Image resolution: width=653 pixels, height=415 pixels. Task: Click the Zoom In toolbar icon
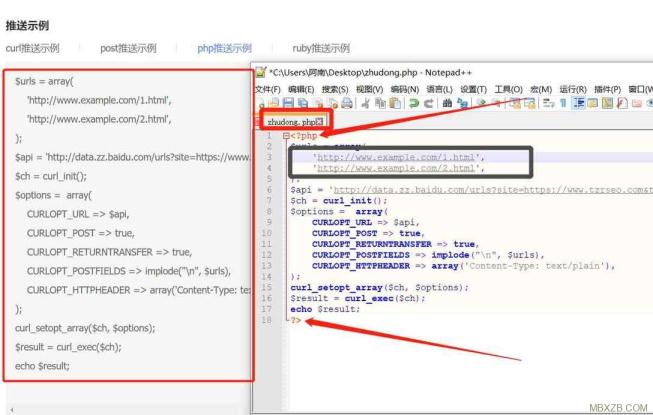click(x=481, y=103)
